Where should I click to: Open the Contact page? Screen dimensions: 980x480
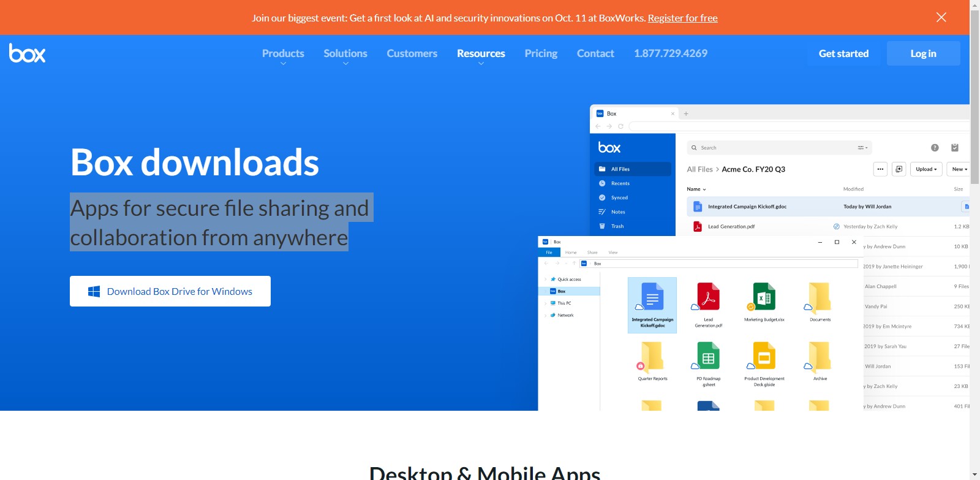(595, 53)
